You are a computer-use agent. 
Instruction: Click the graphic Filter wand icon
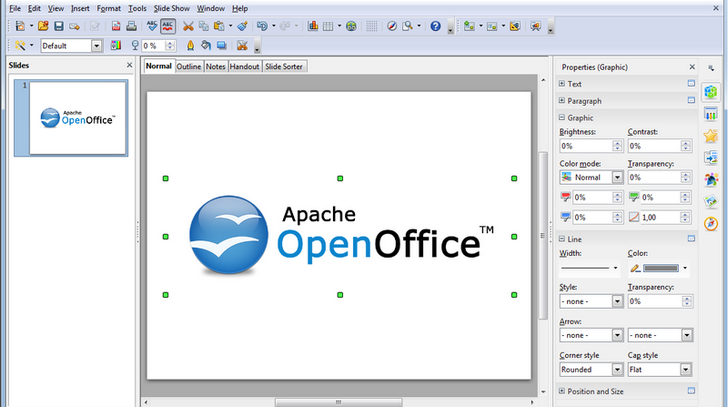(20, 45)
